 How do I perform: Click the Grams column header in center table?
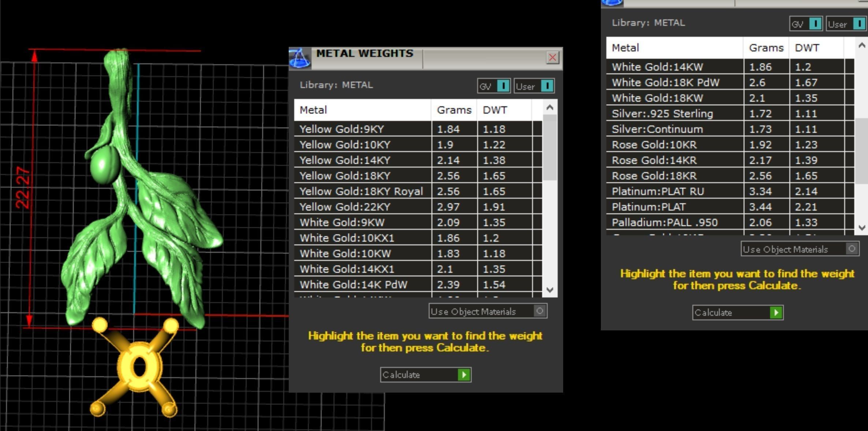pyautogui.click(x=454, y=110)
